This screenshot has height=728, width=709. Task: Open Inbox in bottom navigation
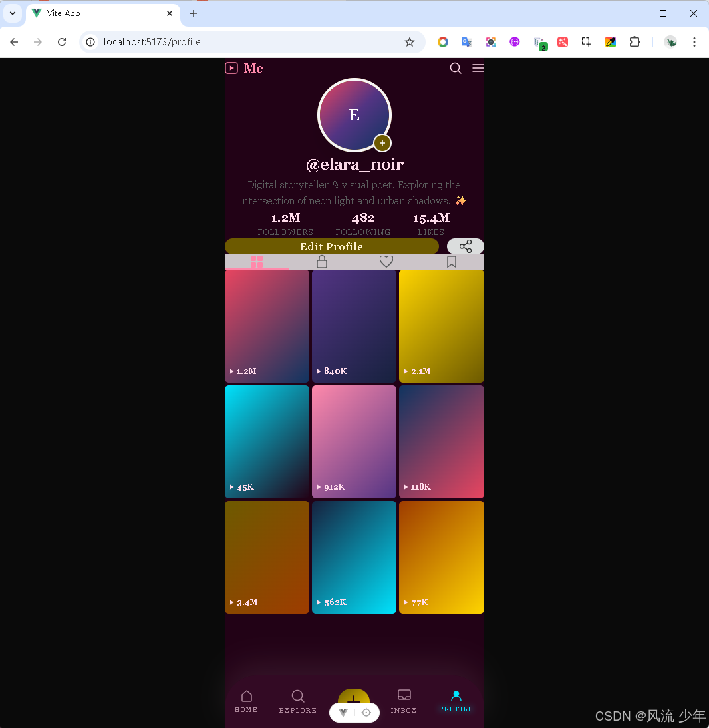coord(404,701)
